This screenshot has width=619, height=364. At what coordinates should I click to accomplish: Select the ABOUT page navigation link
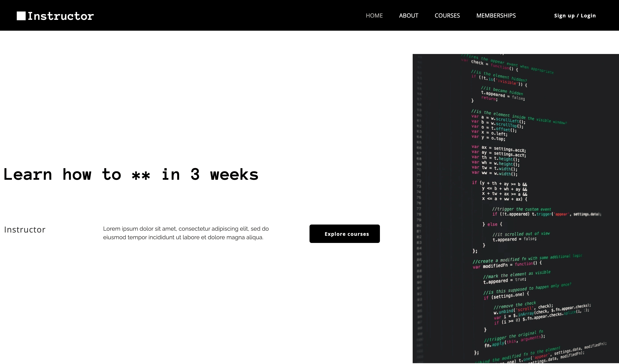(408, 15)
